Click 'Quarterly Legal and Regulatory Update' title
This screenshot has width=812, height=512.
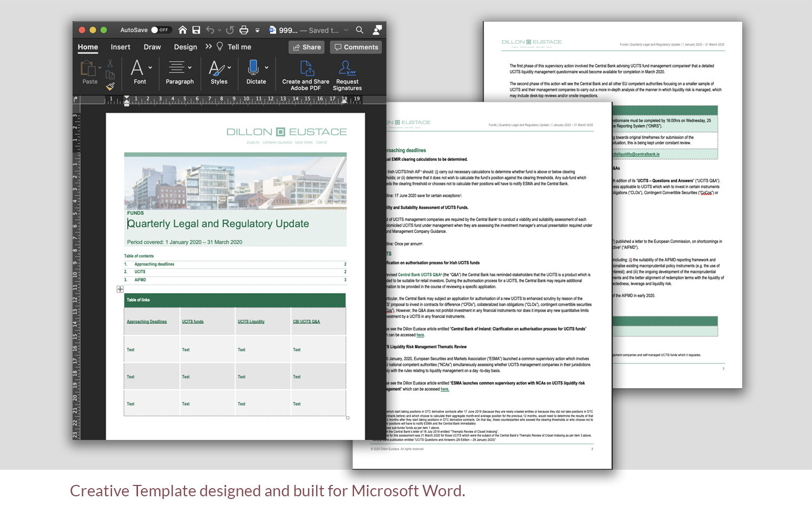pos(218,224)
